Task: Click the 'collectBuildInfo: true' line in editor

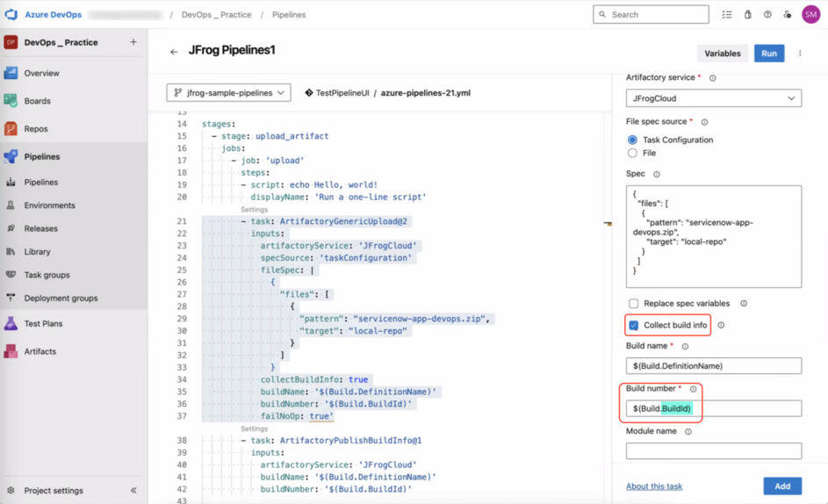Action: point(314,380)
